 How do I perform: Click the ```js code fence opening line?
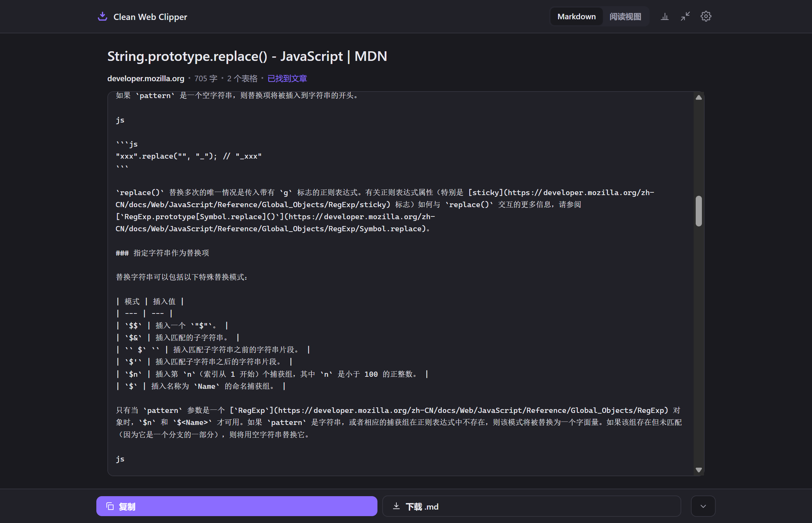[127, 144]
